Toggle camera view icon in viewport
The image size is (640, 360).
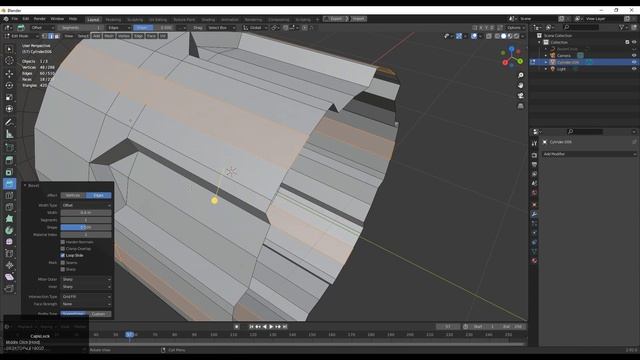pyautogui.click(x=520, y=96)
